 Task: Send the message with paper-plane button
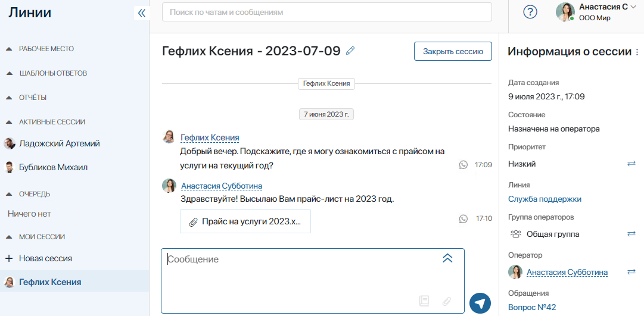click(x=480, y=304)
